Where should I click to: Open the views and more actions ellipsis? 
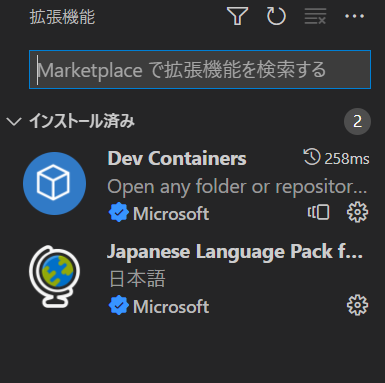(x=354, y=16)
